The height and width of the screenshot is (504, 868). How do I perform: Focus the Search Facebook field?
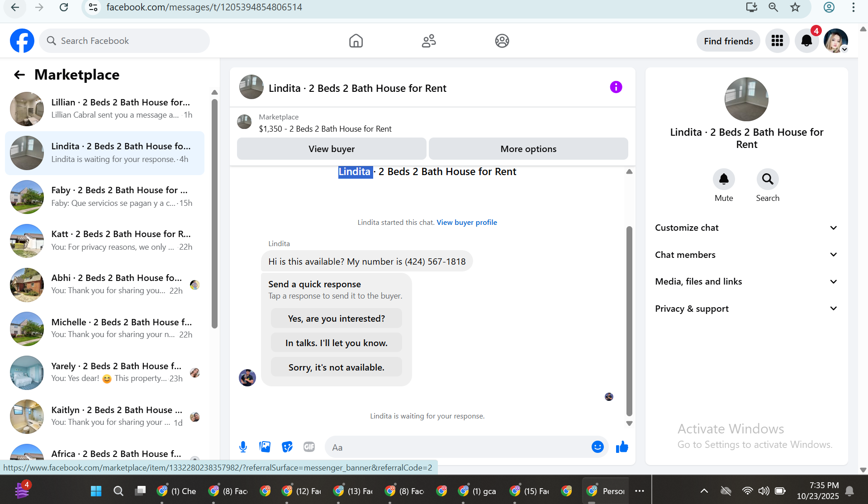[x=124, y=41]
